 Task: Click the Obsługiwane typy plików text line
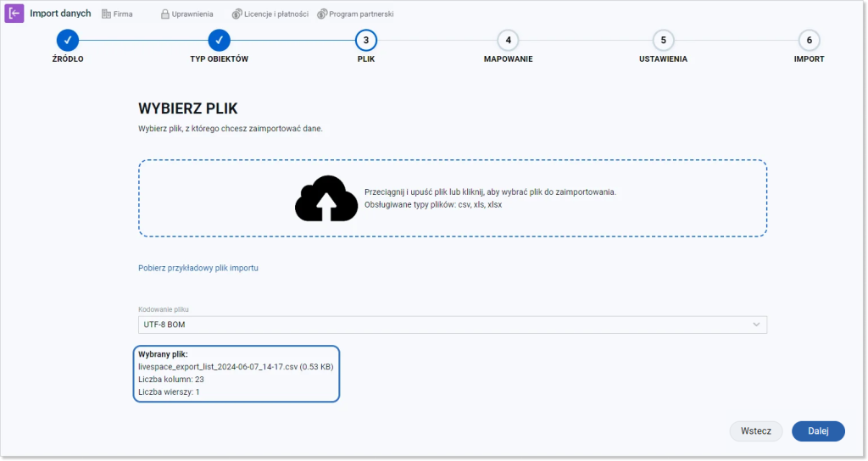pos(433,205)
